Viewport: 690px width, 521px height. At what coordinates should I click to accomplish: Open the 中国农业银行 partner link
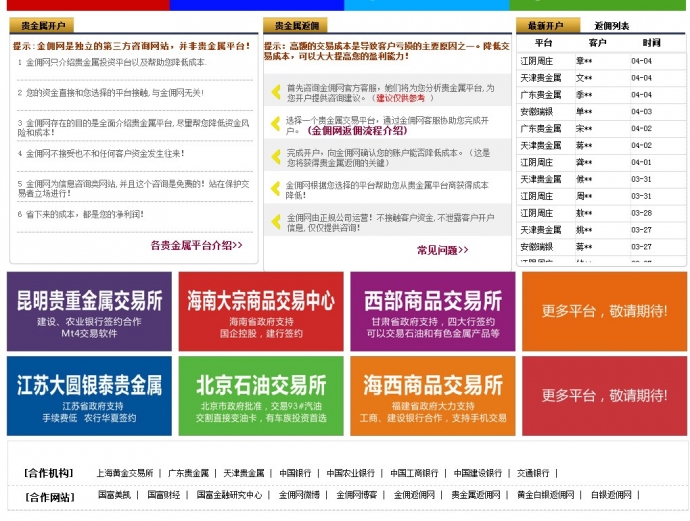point(350,473)
